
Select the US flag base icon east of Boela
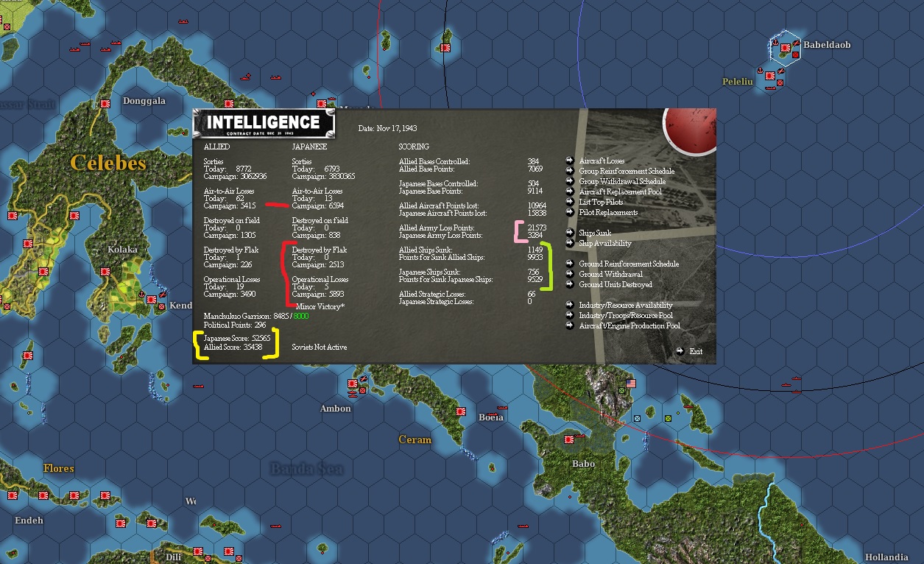[630, 384]
